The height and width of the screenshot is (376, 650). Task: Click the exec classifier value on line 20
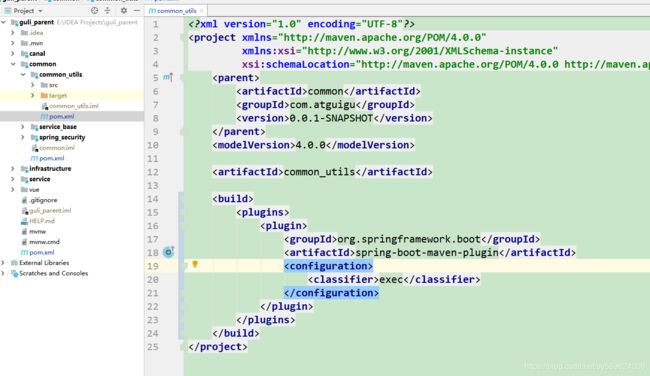[391, 279]
